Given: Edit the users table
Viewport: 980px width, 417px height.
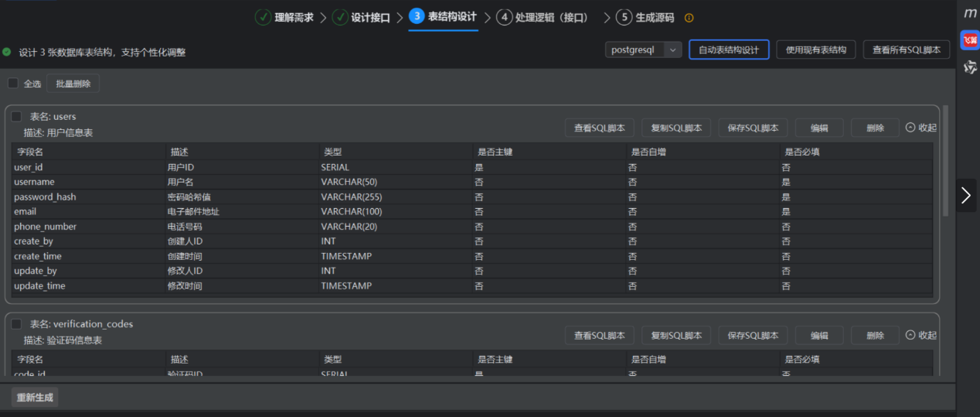Looking at the screenshot, I should 819,128.
